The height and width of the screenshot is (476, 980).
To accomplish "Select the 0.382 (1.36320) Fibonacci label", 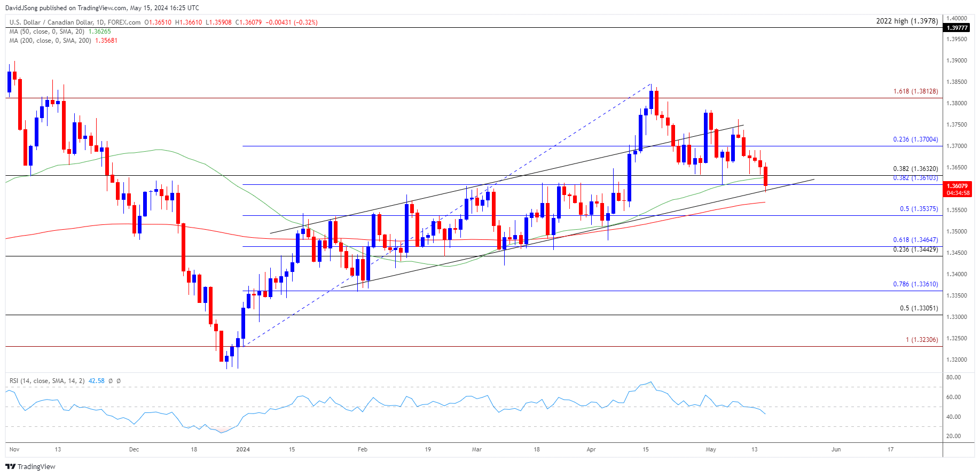I will [915, 169].
